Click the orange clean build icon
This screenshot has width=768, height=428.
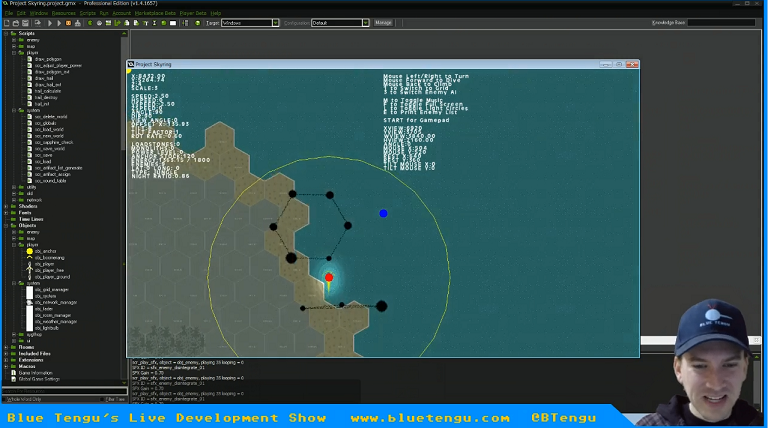pos(68,23)
